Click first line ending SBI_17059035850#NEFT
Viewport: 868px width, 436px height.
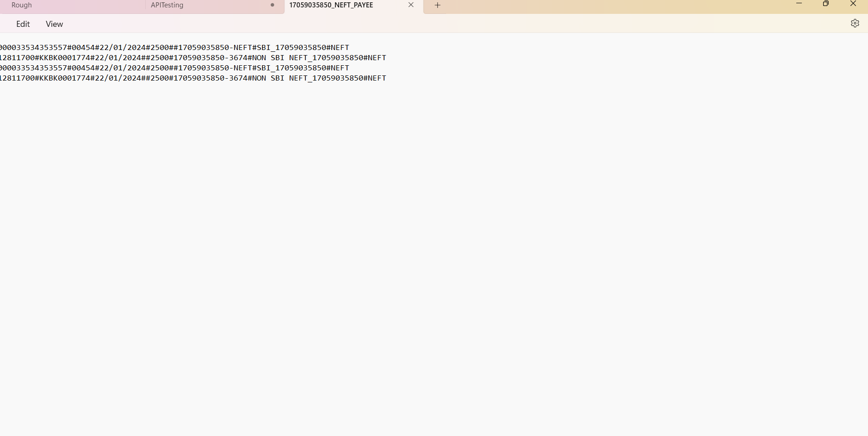click(x=174, y=48)
